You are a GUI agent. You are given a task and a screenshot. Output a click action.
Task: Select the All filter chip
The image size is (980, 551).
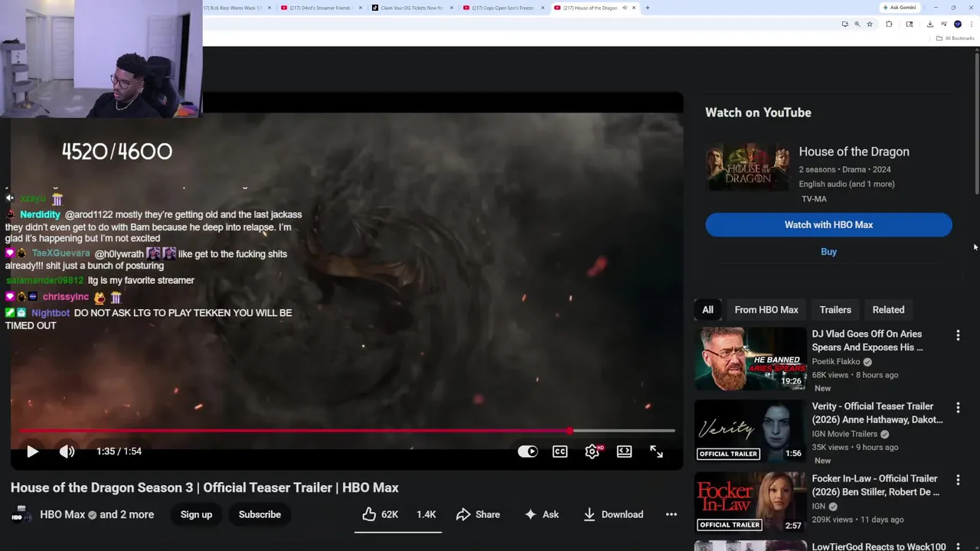coord(707,310)
